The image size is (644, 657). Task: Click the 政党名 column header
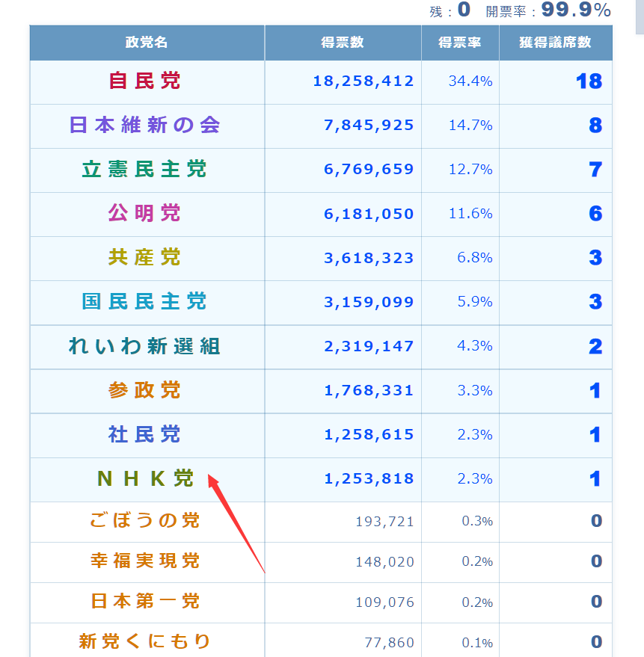point(147,43)
